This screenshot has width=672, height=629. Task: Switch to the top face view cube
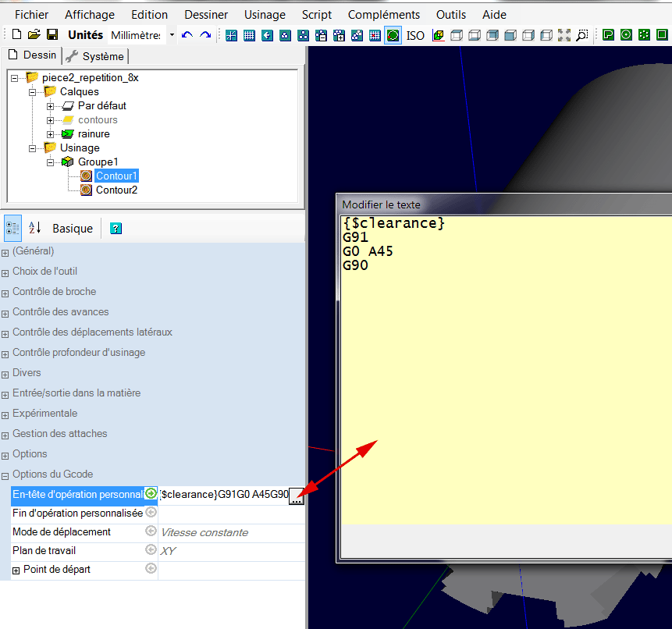click(457, 35)
